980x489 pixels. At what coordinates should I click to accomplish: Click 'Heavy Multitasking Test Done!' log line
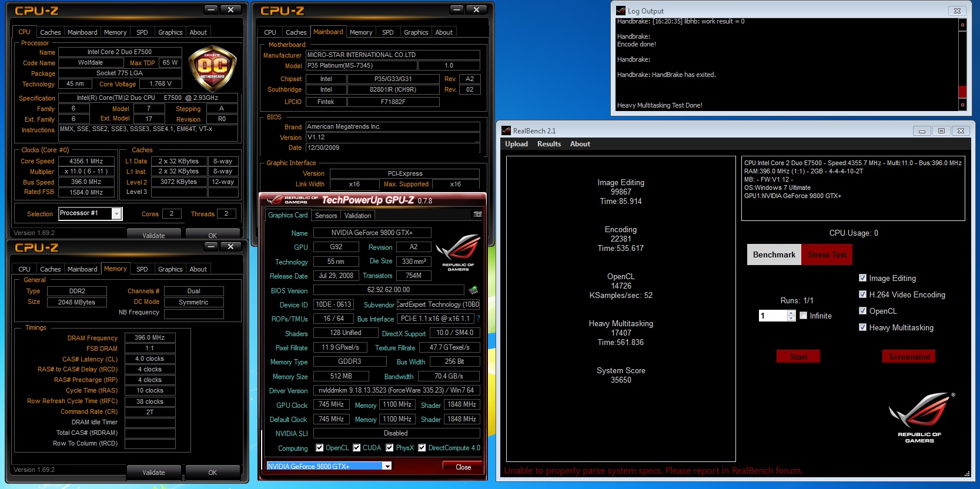660,105
